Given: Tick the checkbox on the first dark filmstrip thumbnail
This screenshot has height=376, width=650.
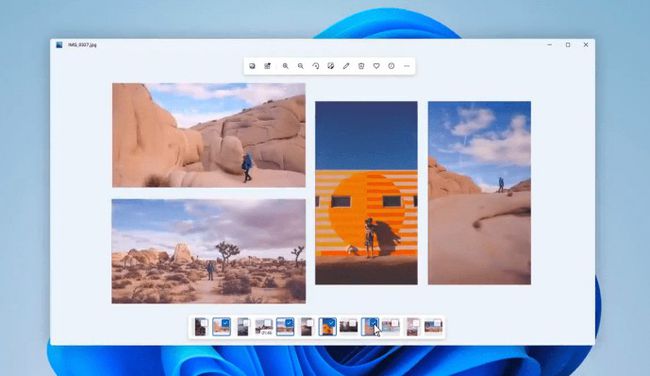Looking at the screenshot, I should coord(204,323).
